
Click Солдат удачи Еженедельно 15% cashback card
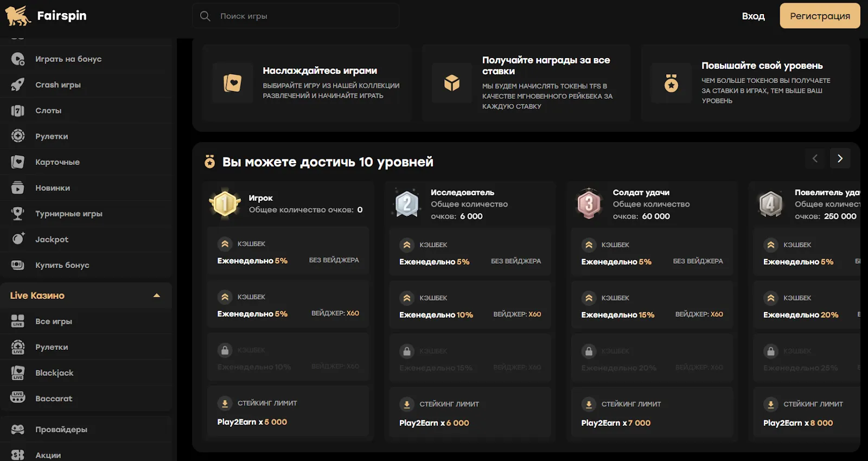coord(652,305)
